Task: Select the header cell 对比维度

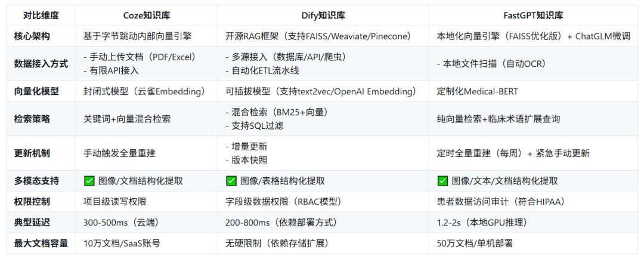Action: 41,16
